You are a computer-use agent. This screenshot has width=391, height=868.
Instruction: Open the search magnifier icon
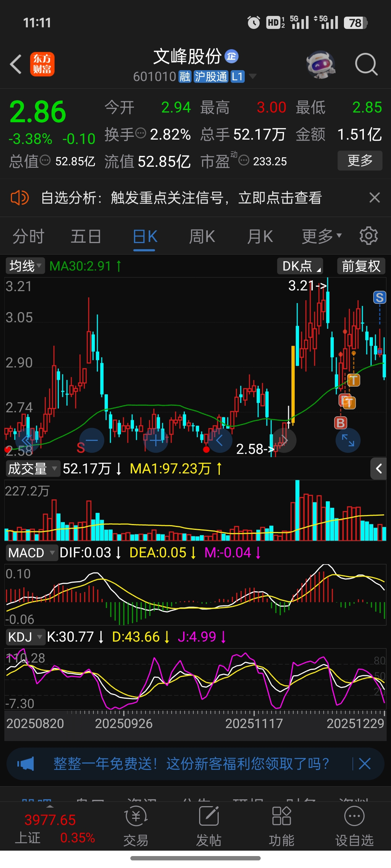point(366,64)
